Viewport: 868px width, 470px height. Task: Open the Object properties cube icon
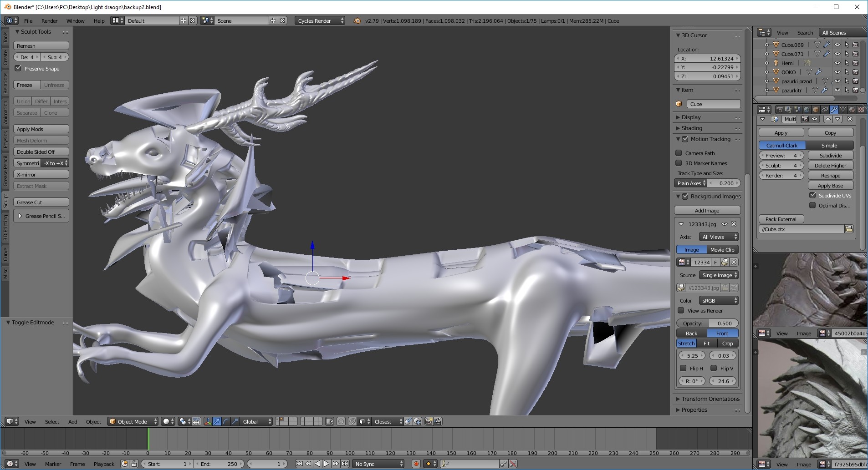(x=816, y=110)
